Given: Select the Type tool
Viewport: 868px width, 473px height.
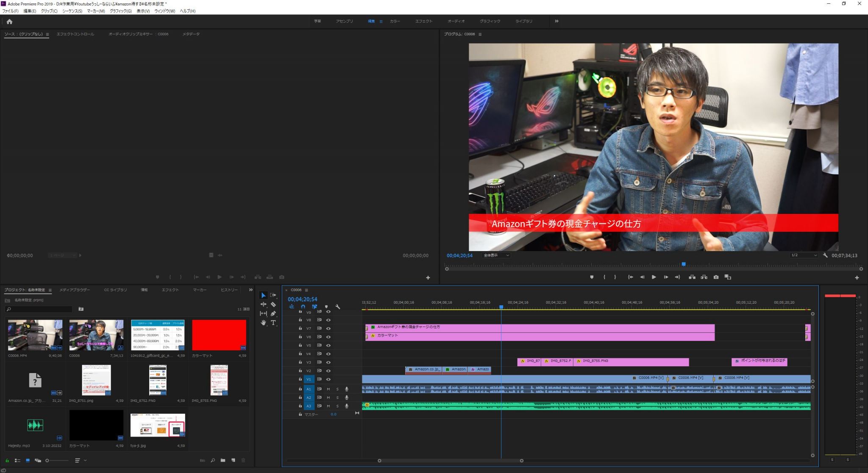Looking at the screenshot, I should tap(273, 323).
